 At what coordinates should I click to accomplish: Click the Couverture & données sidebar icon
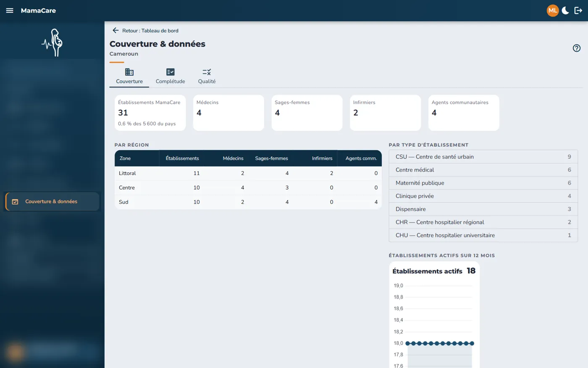pos(15,201)
